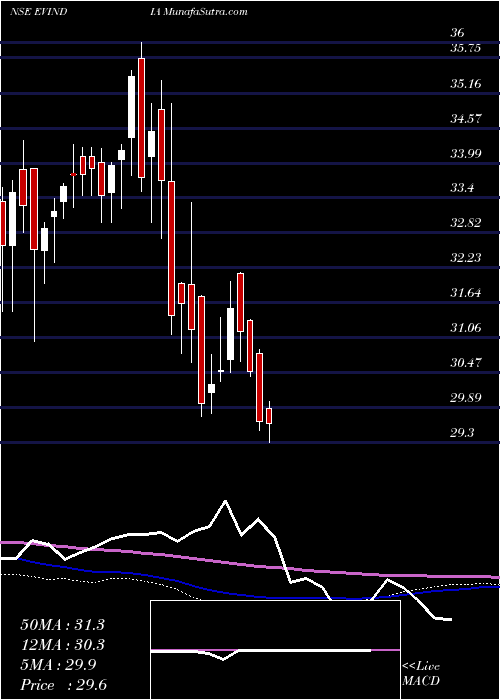500x700 pixels.
Task: Click the <<Live MACD label
Action: click(x=421, y=674)
